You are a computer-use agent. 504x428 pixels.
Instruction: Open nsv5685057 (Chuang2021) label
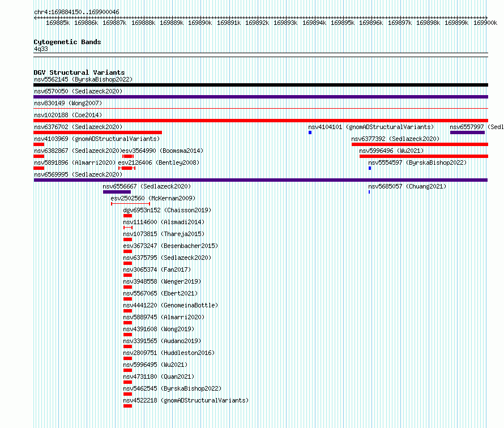point(407,186)
